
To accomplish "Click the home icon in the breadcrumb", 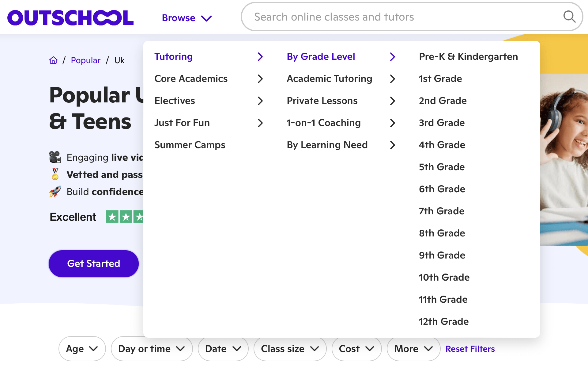I will pos(53,60).
